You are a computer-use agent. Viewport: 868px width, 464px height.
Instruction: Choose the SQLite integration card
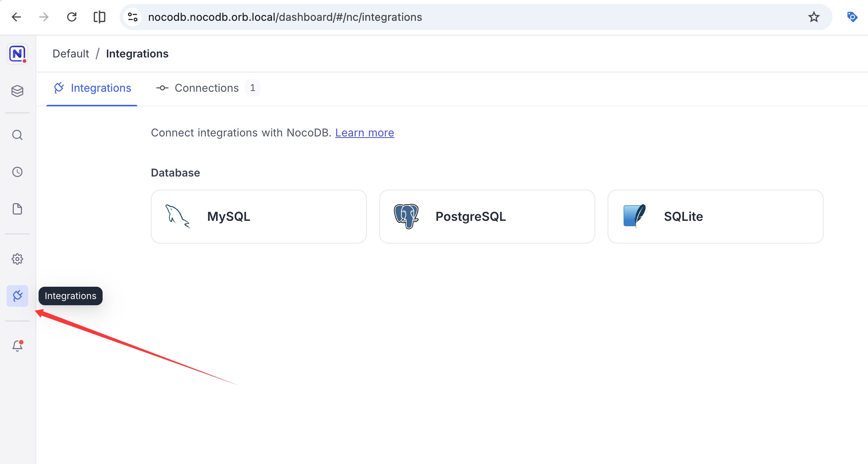715,217
